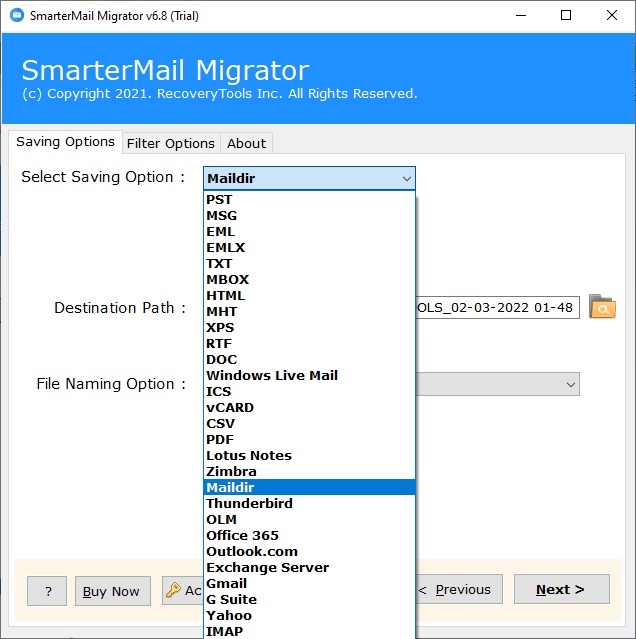
Task: Choose XPS saving option
Action: tap(309, 328)
